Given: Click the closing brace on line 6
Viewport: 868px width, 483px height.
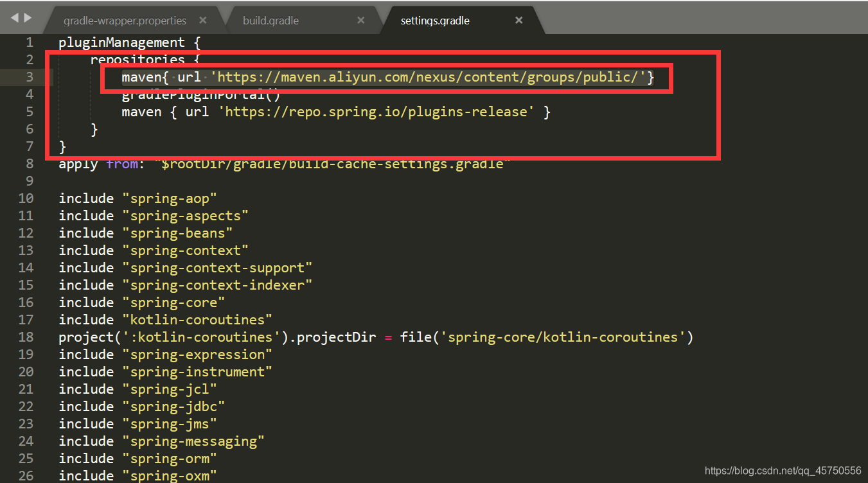Looking at the screenshot, I should coord(94,129).
